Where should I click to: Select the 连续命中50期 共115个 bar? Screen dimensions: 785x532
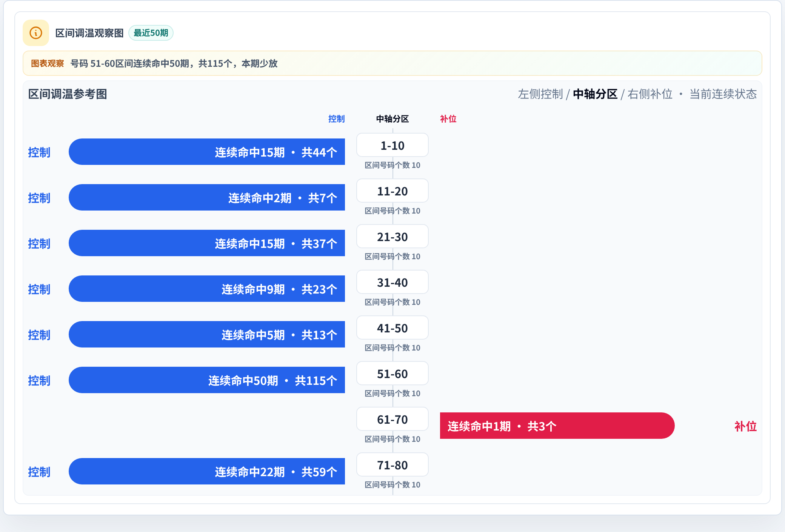click(207, 380)
